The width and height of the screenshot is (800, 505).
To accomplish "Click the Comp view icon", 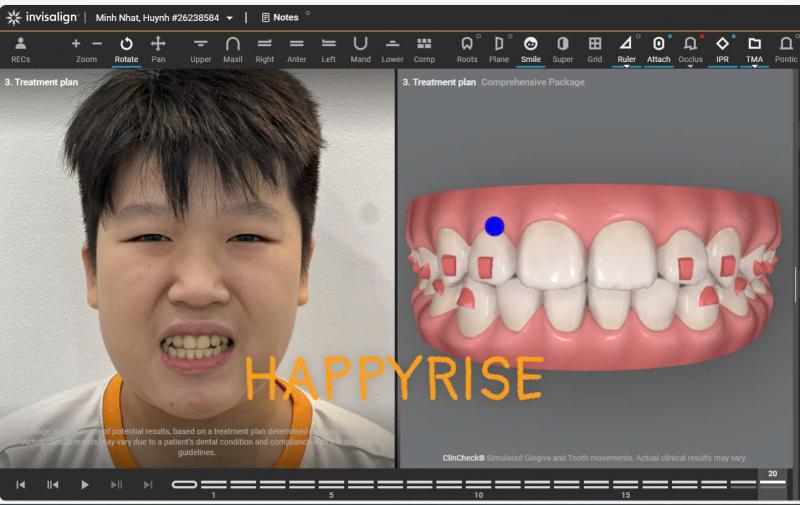I will pos(424,44).
